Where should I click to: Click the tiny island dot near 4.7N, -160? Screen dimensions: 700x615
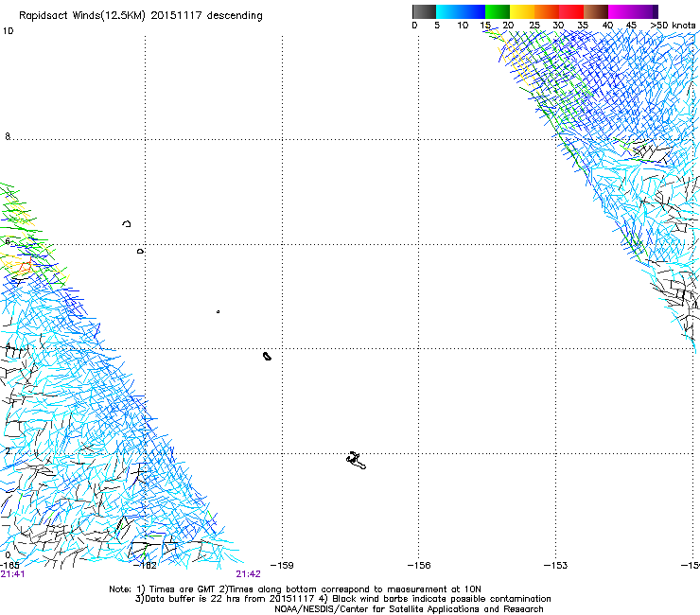coord(218,311)
